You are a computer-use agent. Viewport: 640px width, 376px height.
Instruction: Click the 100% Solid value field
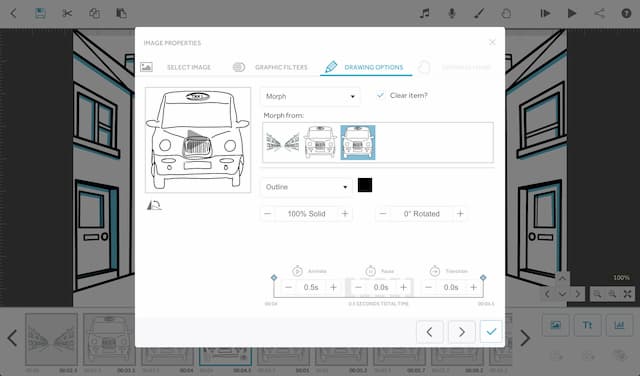306,214
